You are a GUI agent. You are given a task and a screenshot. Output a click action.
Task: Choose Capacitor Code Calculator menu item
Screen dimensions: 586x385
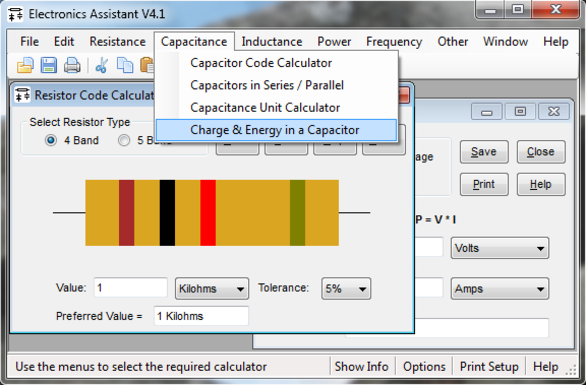coord(276,63)
